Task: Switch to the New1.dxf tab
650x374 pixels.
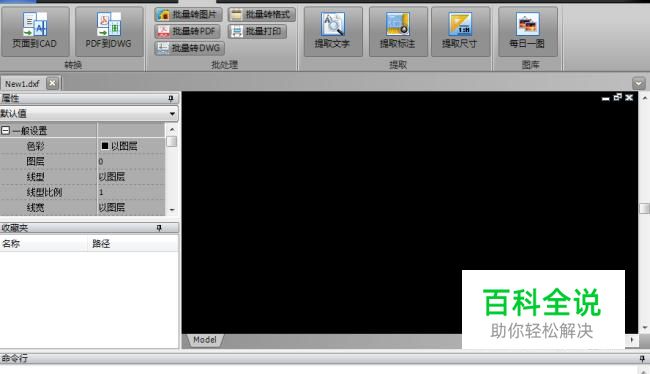Action: (x=22, y=84)
